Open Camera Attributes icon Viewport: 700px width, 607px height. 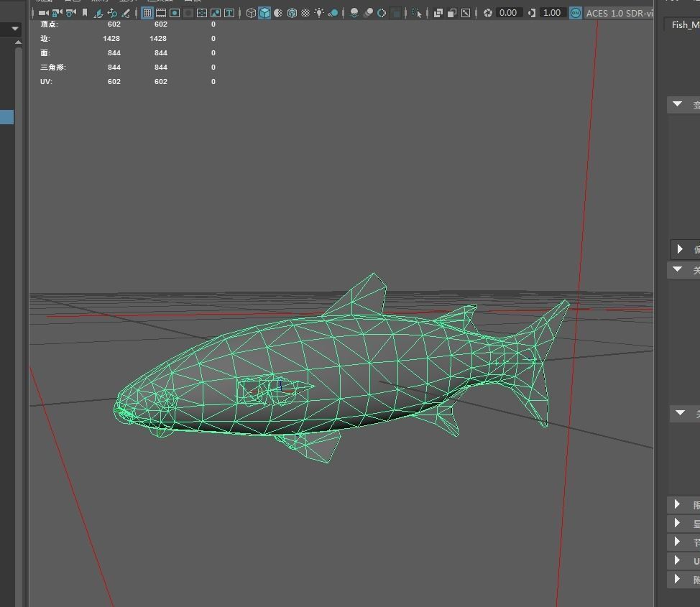[71, 13]
